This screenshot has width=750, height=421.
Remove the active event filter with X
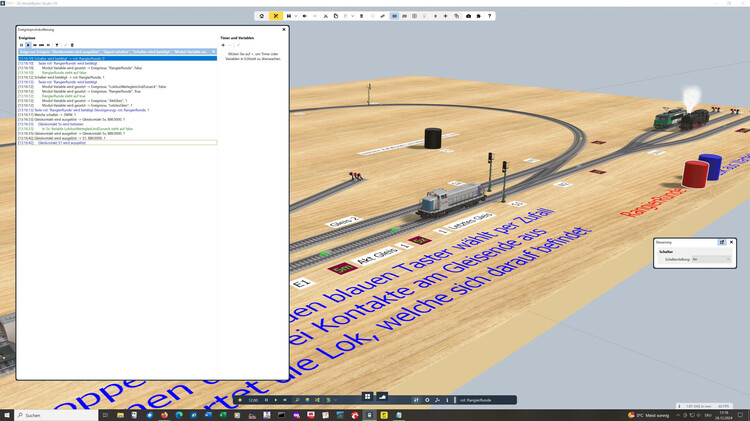[x=213, y=52]
